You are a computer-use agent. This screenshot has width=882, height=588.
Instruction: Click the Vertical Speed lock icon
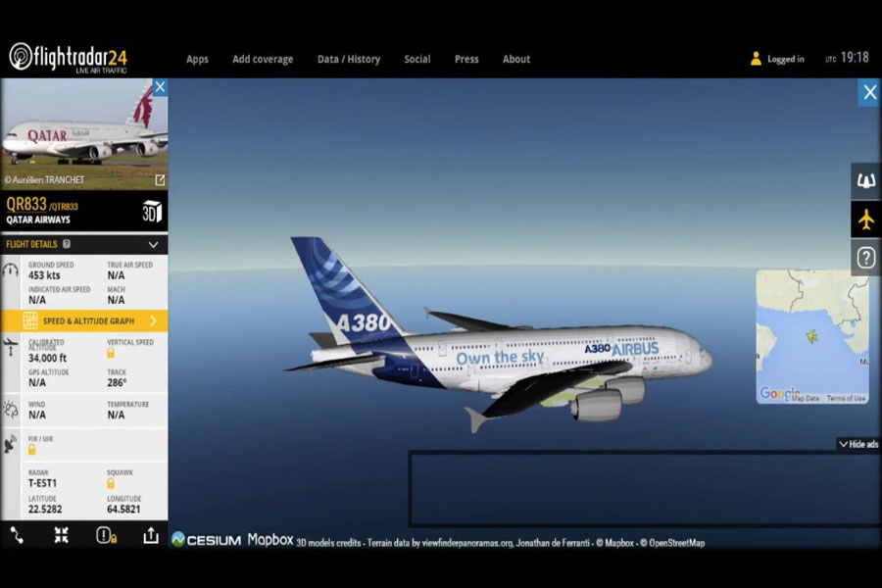[111, 353]
